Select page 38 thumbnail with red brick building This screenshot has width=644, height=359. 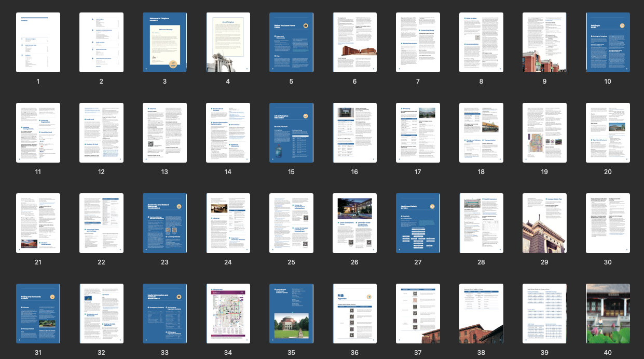tap(481, 313)
